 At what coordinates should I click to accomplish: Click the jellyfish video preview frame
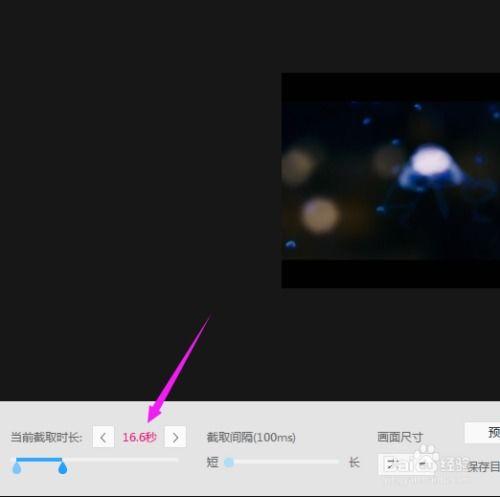(x=391, y=180)
